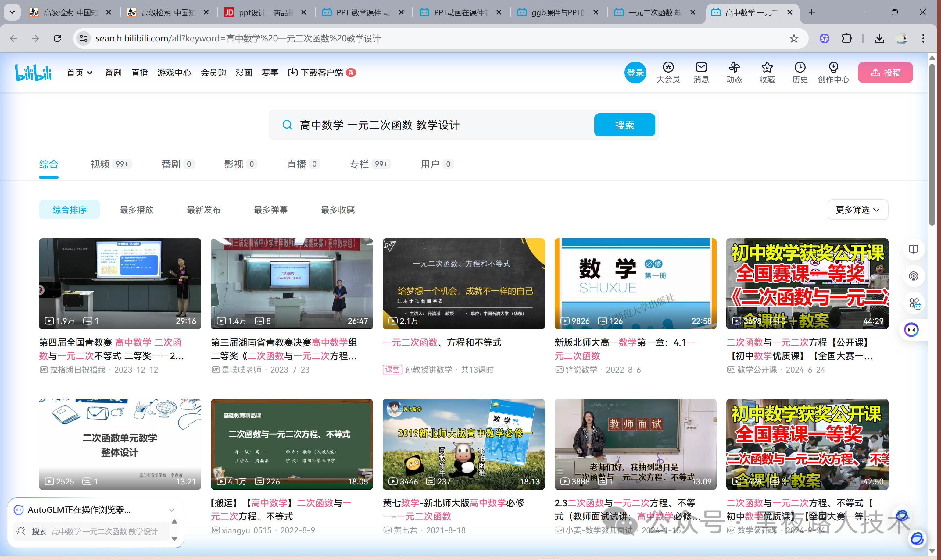Open the 消息 messages icon
The width and height of the screenshot is (941, 560).
pos(701,68)
